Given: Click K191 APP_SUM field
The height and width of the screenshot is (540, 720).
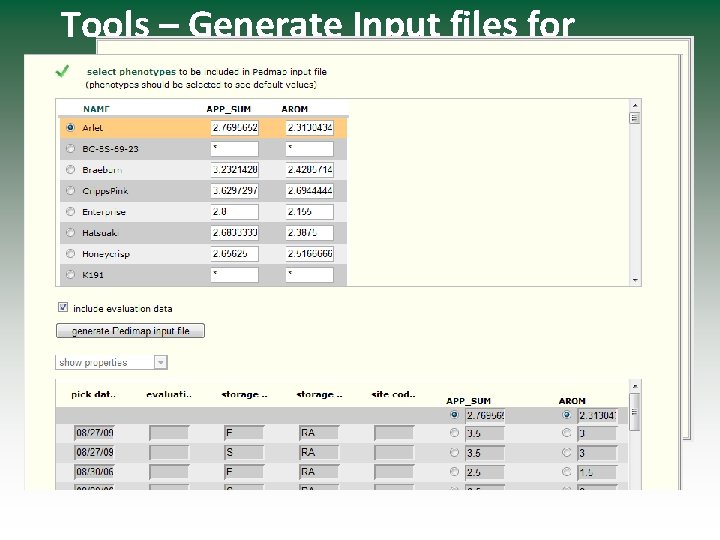Looking at the screenshot, I should pos(235,275).
